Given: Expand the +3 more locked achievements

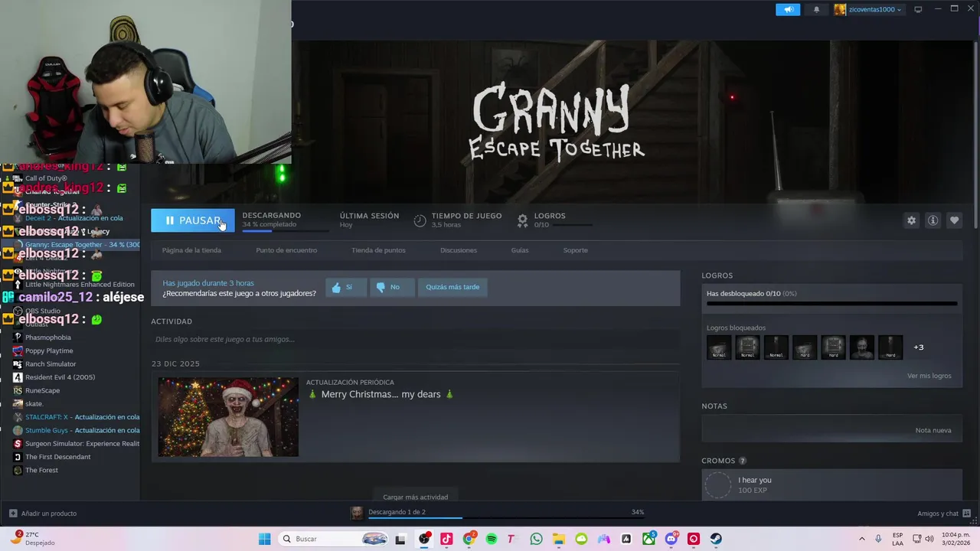Looking at the screenshot, I should pyautogui.click(x=919, y=347).
